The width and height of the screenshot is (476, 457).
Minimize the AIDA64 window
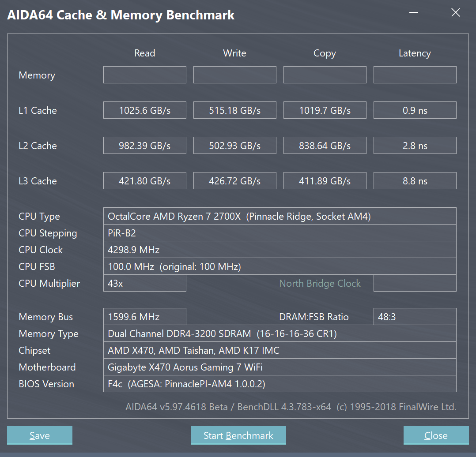(413, 12)
